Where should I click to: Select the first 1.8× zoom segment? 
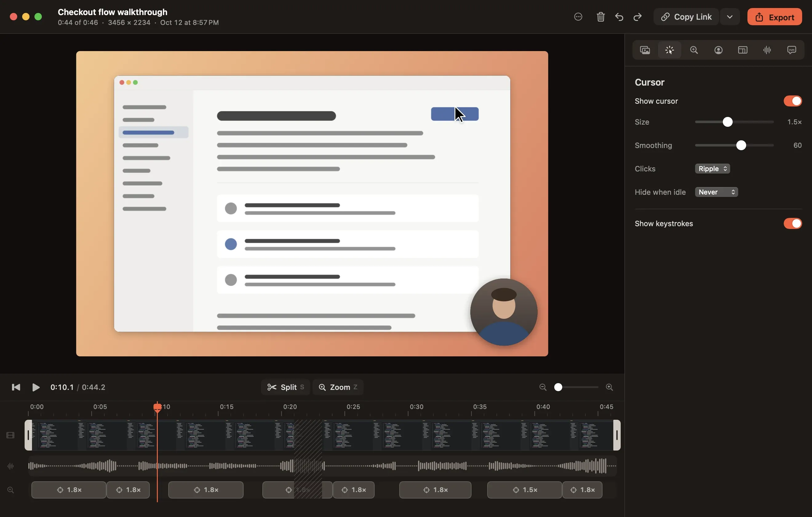69,490
